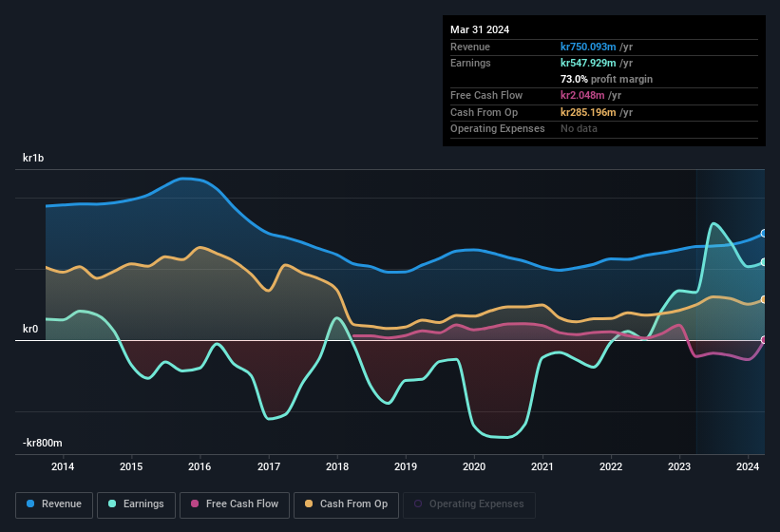780x532 pixels.
Task: Toggle the Free Cash Flow legend button
Action: coord(235,504)
